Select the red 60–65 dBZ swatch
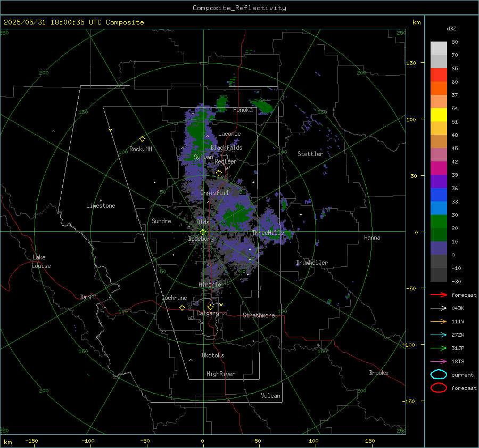 pos(439,75)
